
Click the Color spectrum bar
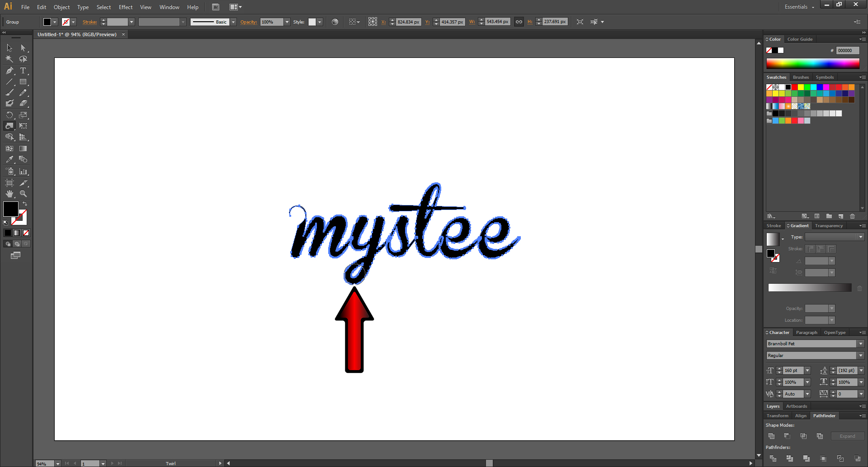[813, 63]
